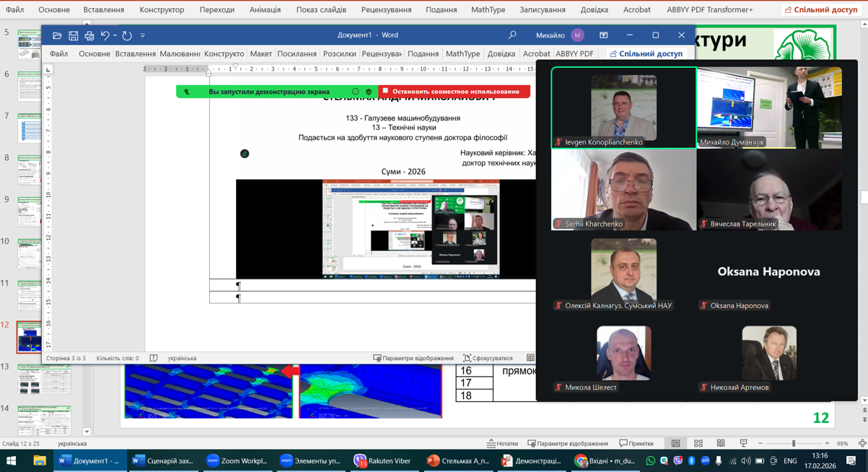Click the Open folder icon in Word toolbar
Image resolution: width=868 pixels, height=472 pixels.
coord(57,35)
